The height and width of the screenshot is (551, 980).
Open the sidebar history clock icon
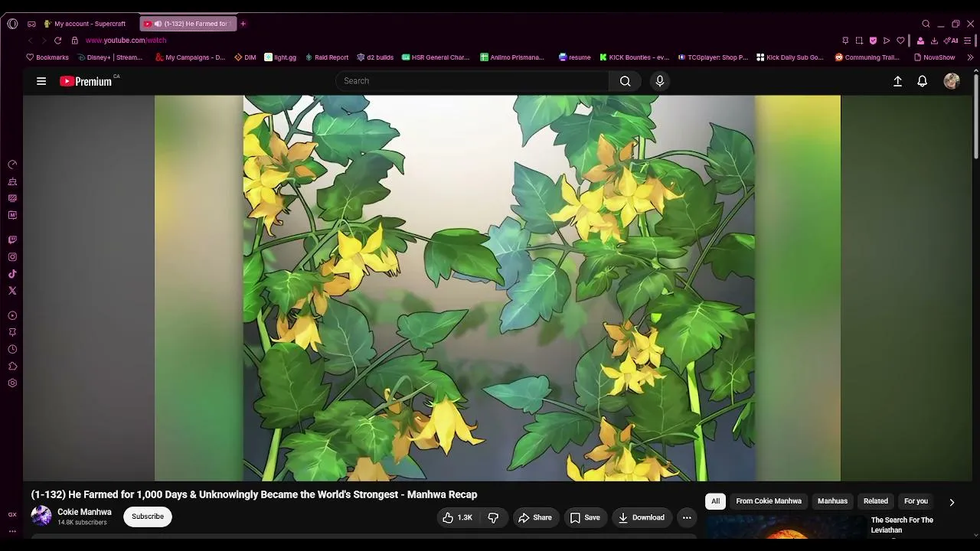(x=12, y=349)
